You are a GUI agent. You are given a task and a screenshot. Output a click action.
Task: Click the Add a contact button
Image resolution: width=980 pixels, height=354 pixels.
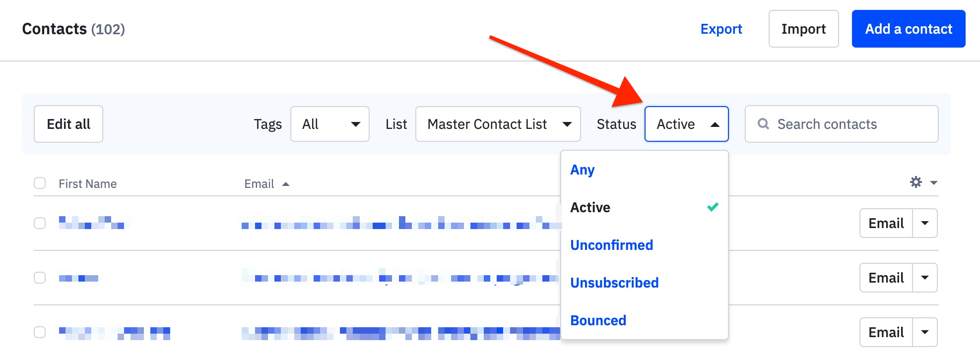[909, 29]
